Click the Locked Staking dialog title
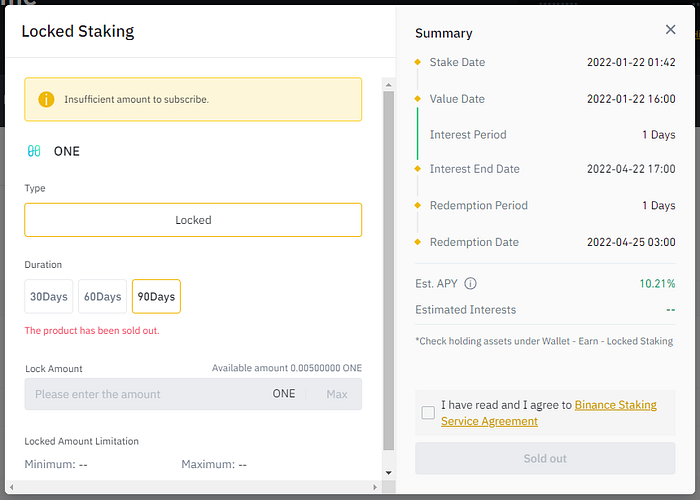Image resolution: width=700 pixels, height=500 pixels. [x=78, y=31]
